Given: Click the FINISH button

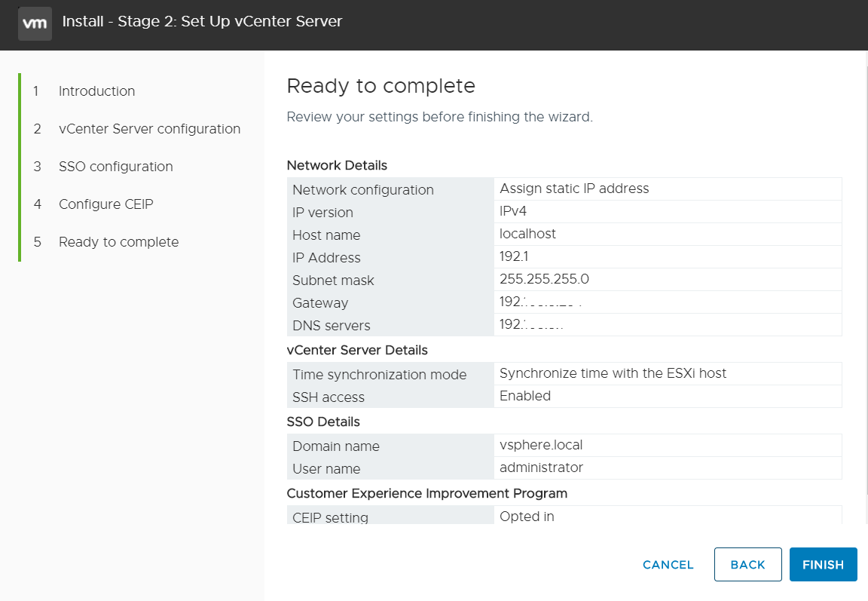Looking at the screenshot, I should pyautogui.click(x=823, y=565).
